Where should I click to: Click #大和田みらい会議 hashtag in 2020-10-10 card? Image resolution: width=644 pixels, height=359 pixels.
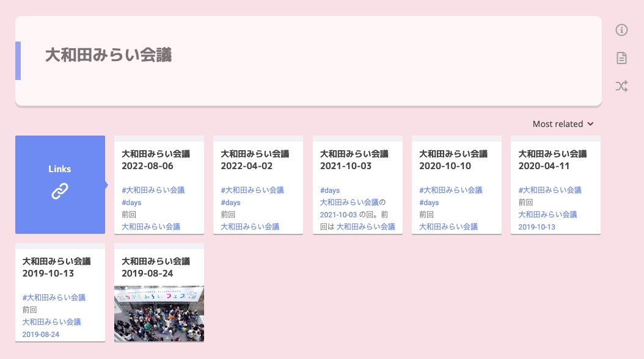450,190
